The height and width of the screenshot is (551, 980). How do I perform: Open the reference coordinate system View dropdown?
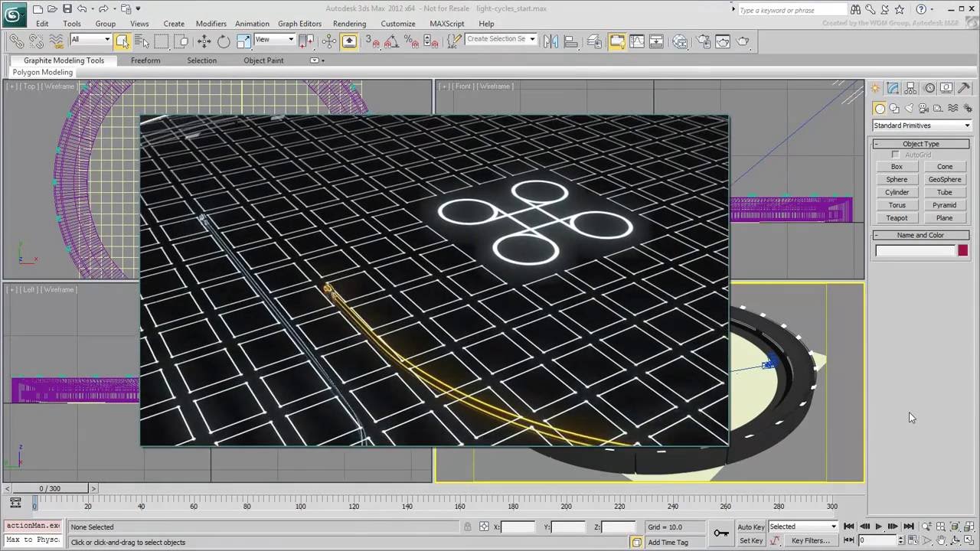pyautogui.click(x=276, y=40)
